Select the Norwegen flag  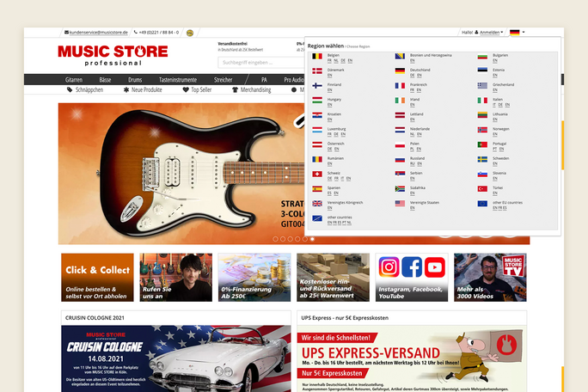(x=482, y=130)
